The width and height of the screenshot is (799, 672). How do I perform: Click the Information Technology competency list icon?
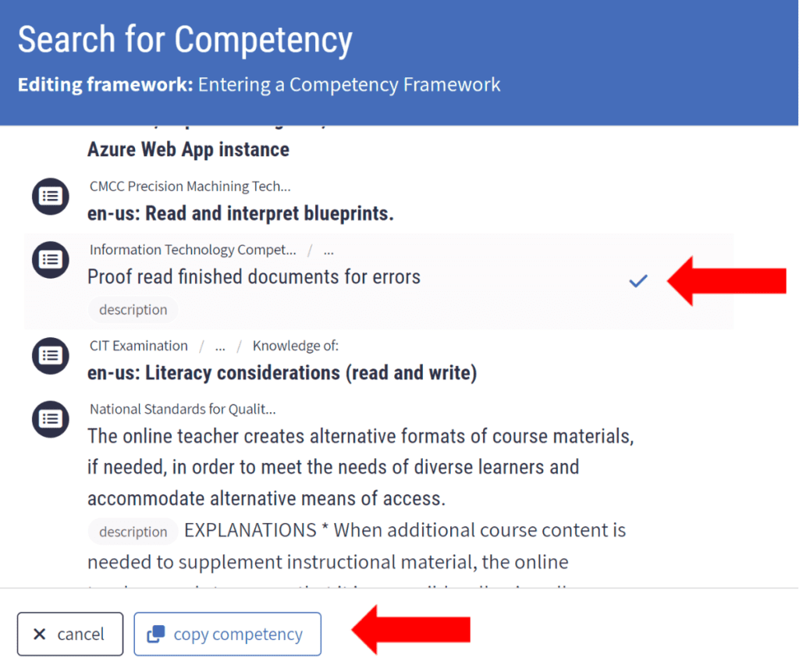(x=50, y=260)
